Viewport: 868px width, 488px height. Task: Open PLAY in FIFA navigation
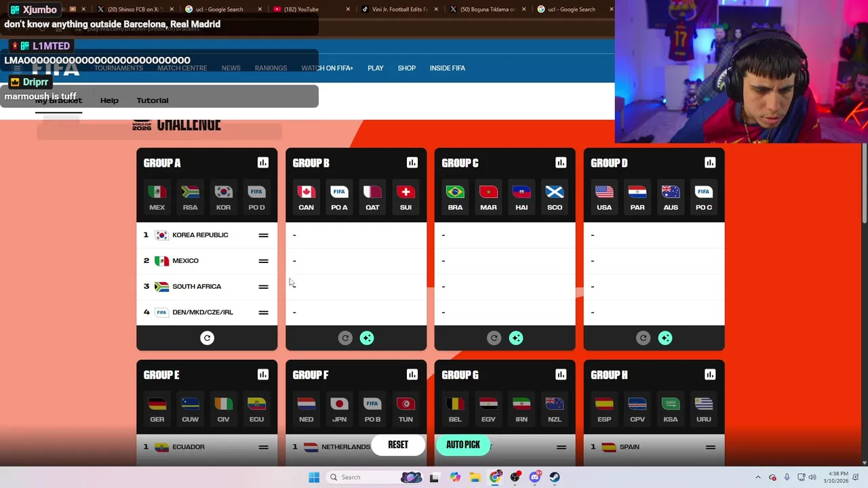point(376,68)
